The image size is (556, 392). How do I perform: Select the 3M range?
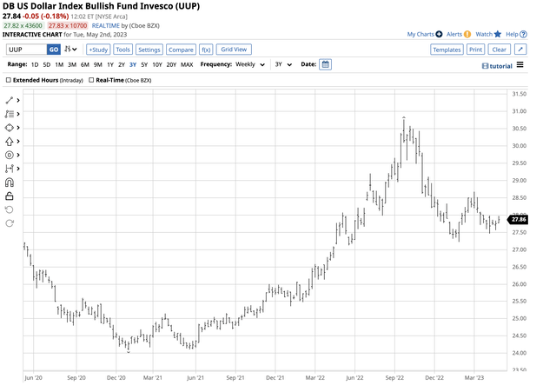[x=72, y=64]
